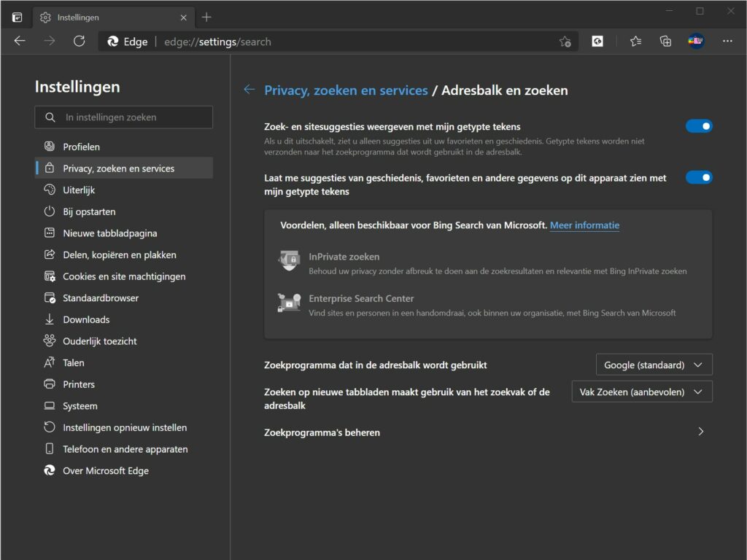The width and height of the screenshot is (747, 560).
Task: Click the back arrow before Privacy breadcrumb
Action: tap(249, 90)
